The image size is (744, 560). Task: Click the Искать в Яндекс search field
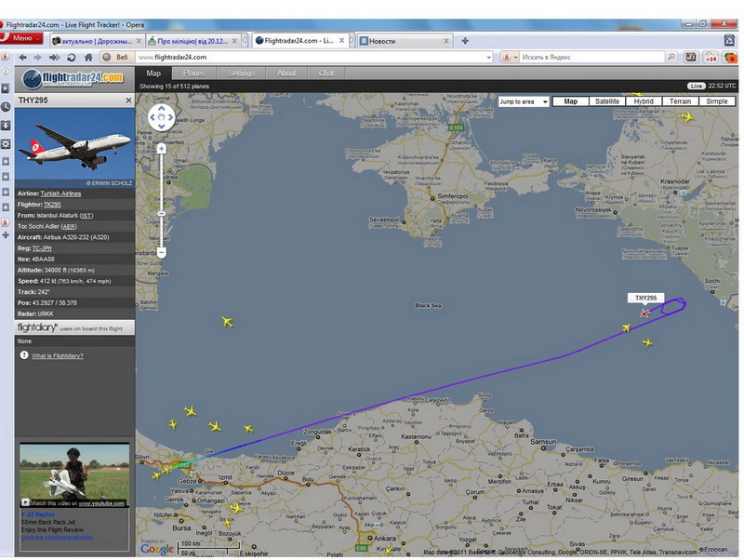[x=592, y=58]
